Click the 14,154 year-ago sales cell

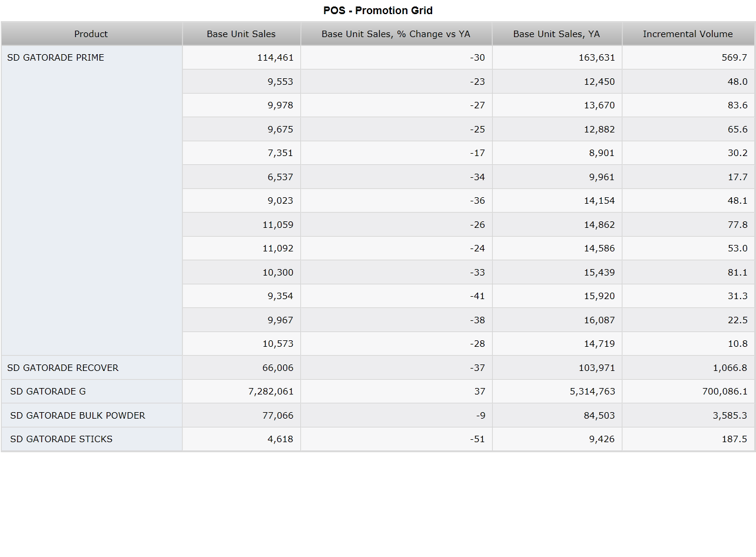point(557,201)
